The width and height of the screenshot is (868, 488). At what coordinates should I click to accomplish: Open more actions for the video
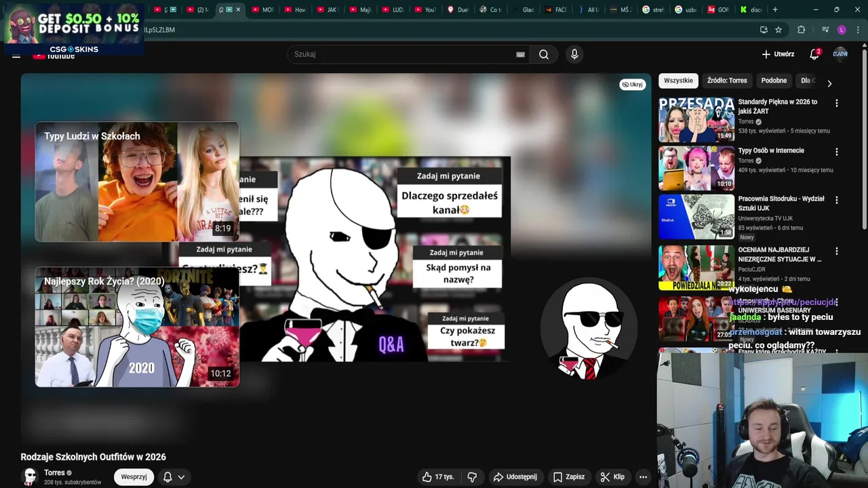(x=643, y=477)
